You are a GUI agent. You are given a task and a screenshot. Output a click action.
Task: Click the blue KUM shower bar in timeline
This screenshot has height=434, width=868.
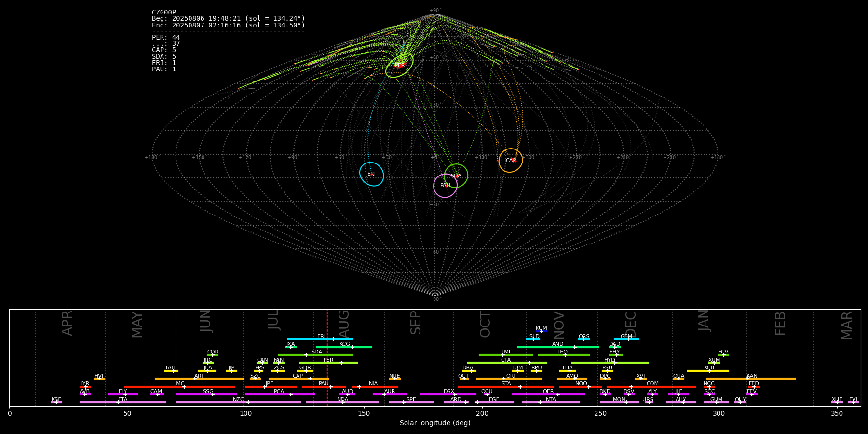point(542,331)
